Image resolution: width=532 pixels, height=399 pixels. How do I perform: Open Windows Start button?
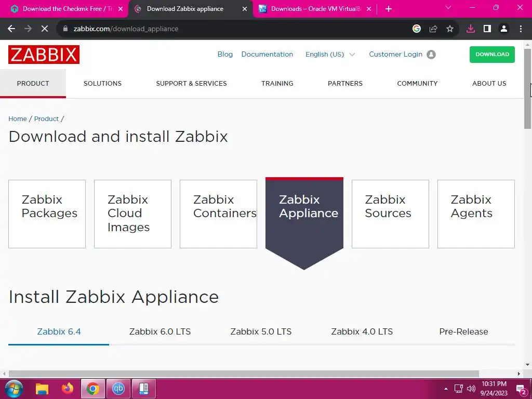[14, 389]
